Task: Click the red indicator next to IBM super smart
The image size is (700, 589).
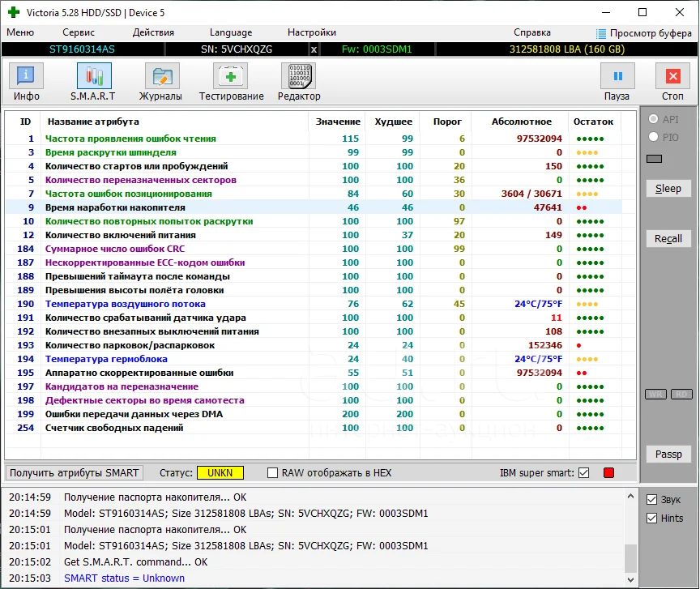Action: coord(608,472)
